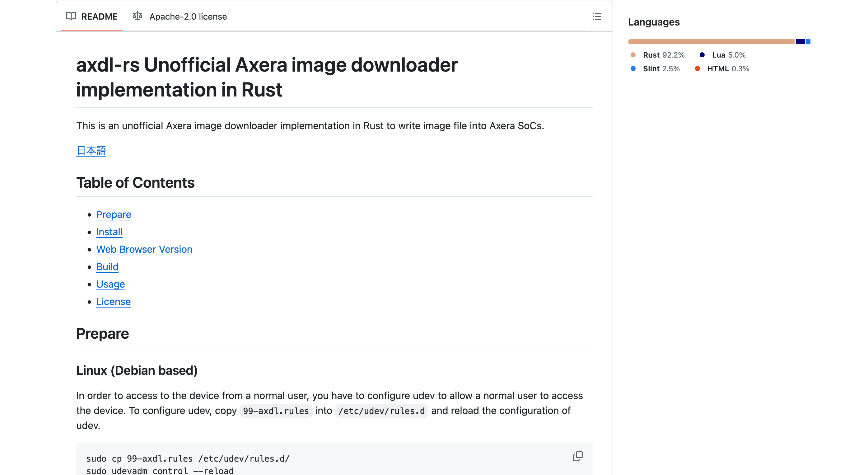The height and width of the screenshot is (475, 868).
Task: Copy the udev commands code block
Action: (577, 456)
